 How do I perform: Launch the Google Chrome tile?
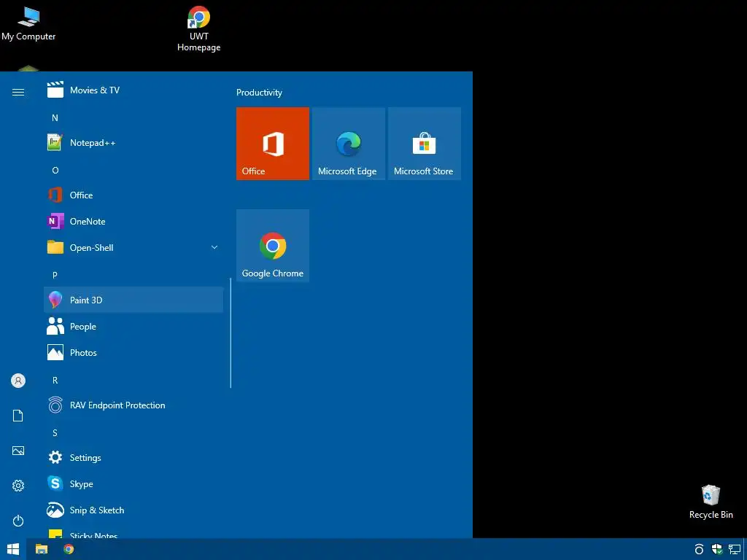[273, 245]
